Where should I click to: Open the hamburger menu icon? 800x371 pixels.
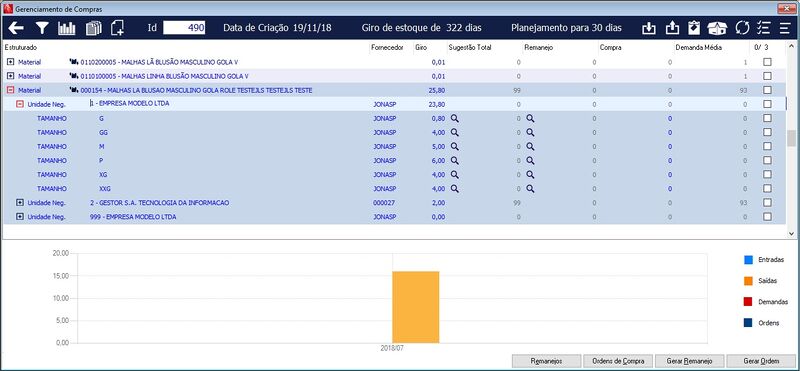tap(784, 28)
